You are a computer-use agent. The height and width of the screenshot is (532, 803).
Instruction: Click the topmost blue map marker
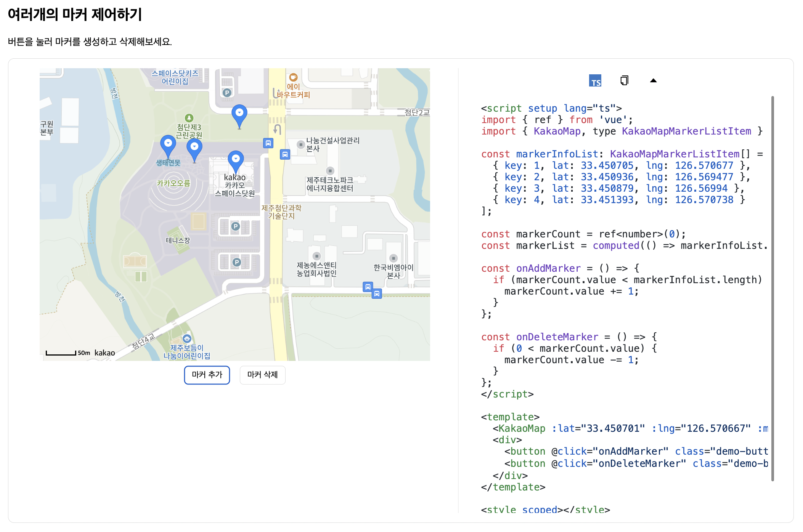[x=239, y=115]
